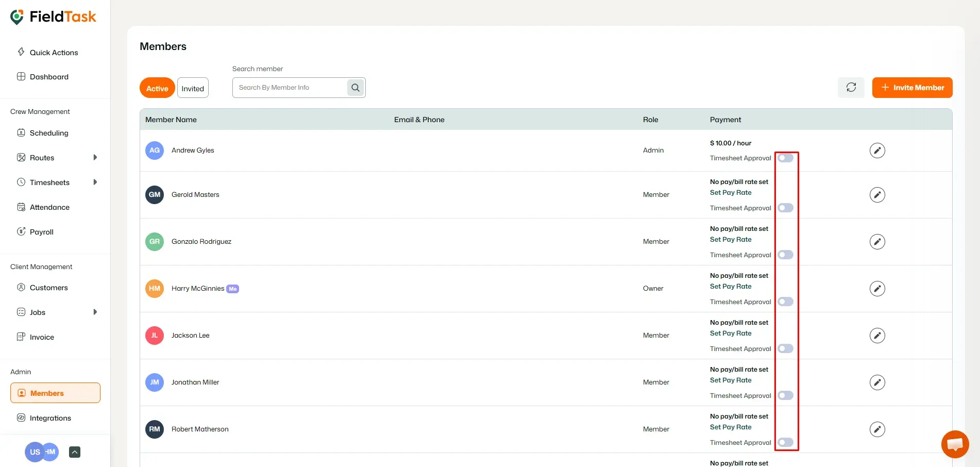Click Set Pay Rate for Jonathan Miller
The image size is (980, 467).
pos(731,380)
